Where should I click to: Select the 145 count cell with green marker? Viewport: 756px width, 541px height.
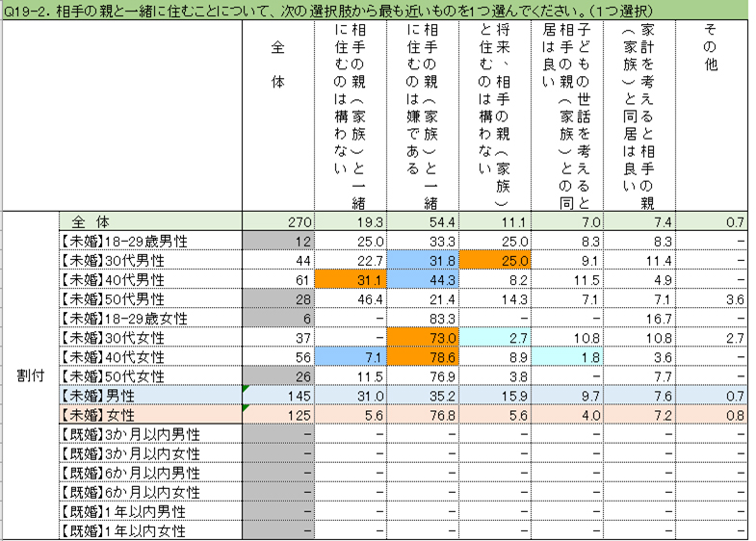pyautogui.click(x=278, y=397)
